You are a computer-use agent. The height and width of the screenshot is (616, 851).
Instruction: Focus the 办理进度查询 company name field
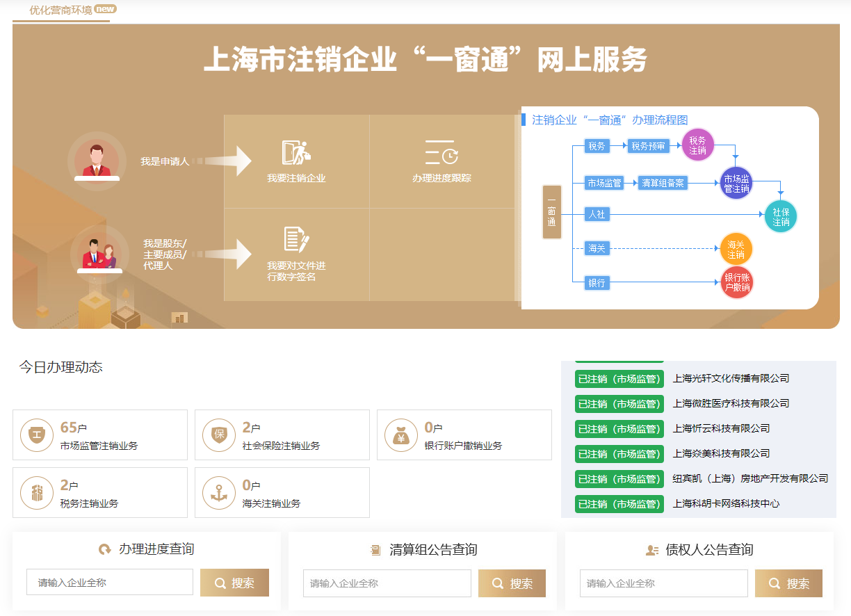(110, 582)
